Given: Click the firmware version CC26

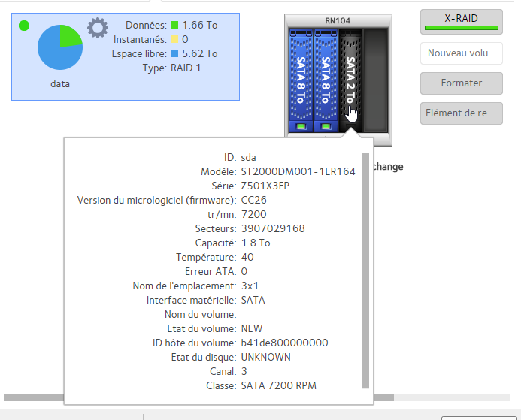Looking at the screenshot, I should 254,200.
